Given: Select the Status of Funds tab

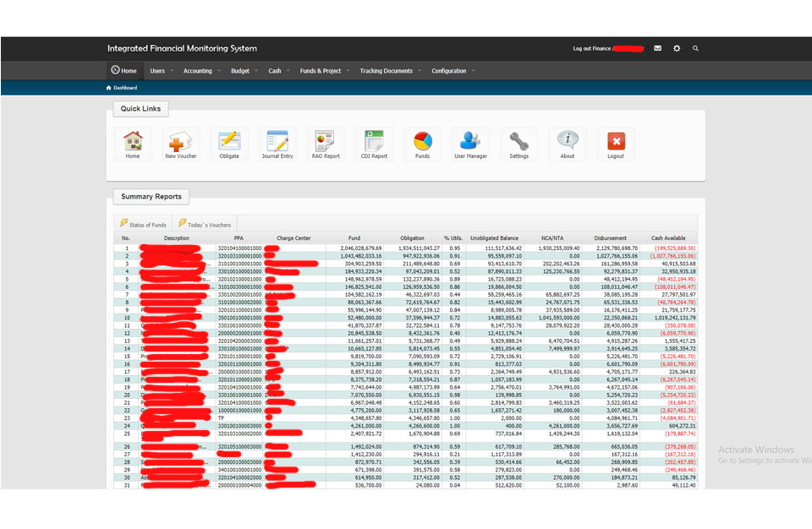Looking at the screenshot, I should point(143,225).
